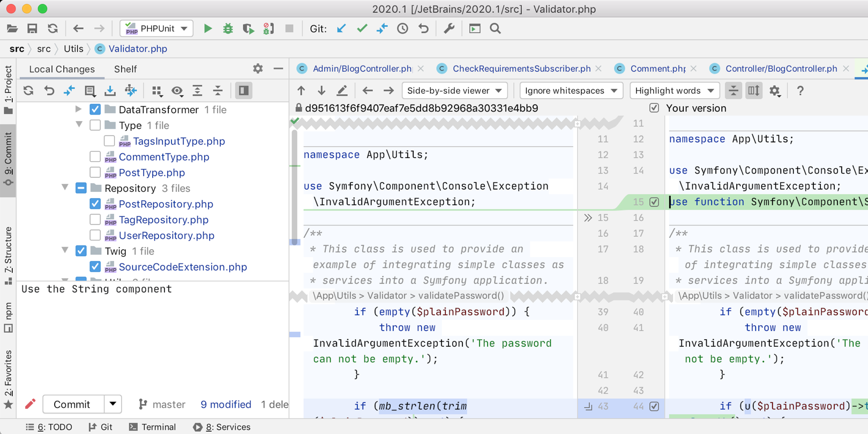Uncheck PostRepository.php checkbox

coord(95,204)
